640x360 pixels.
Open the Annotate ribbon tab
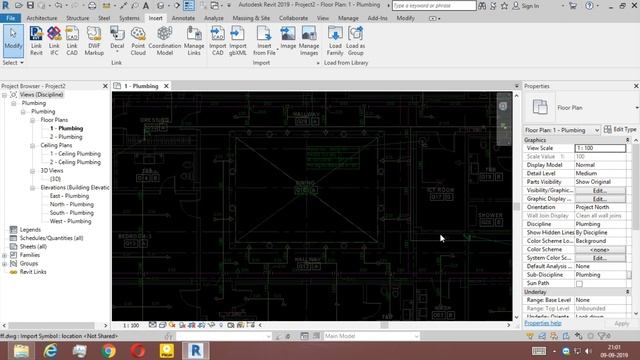click(183, 18)
